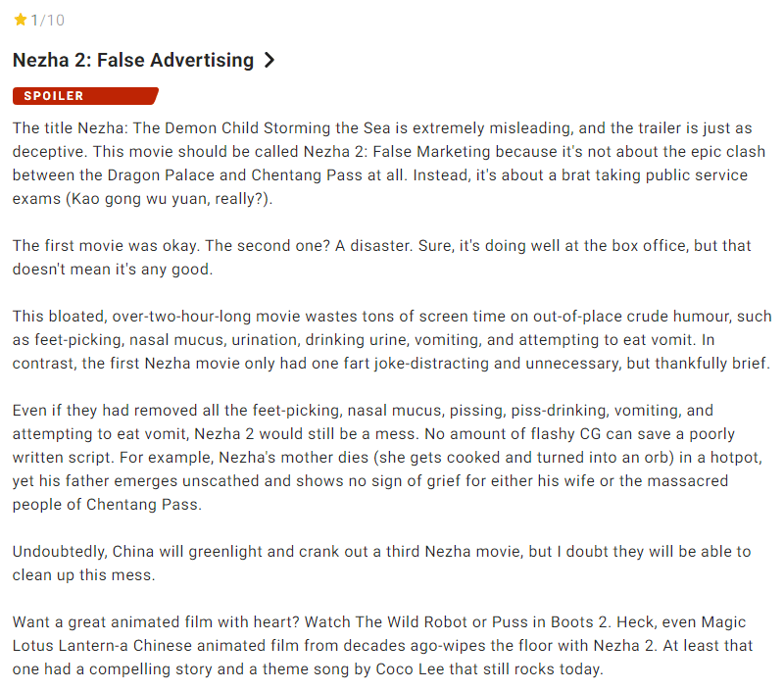
Task: Click the paragraph starting 'Even if they had removed'
Action: click(387, 458)
